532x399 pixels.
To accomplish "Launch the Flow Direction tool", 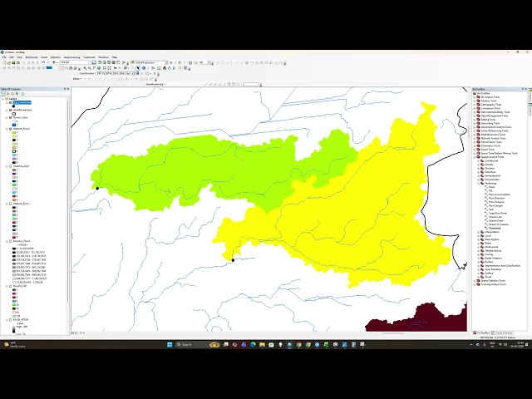I will click(x=497, y=198).
